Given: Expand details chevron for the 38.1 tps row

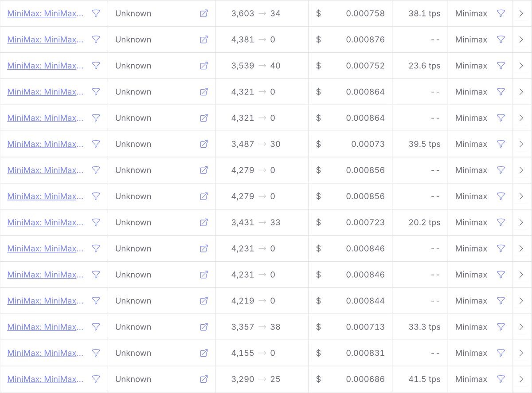Looking at the screenshot, I should point(521,13).
